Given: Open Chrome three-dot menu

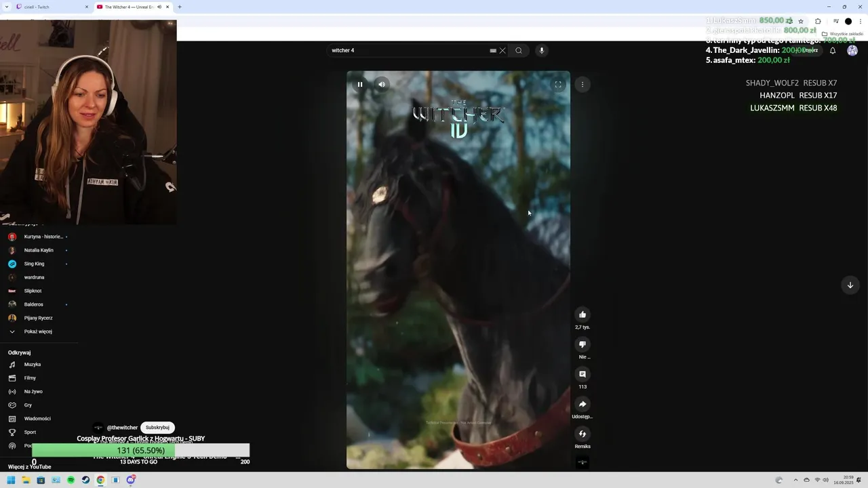Looking at the screenshot, I should click(x=861, y=21).
